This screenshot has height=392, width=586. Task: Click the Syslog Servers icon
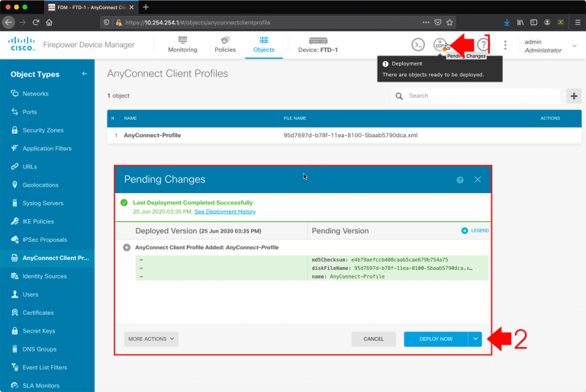[14, 203]
